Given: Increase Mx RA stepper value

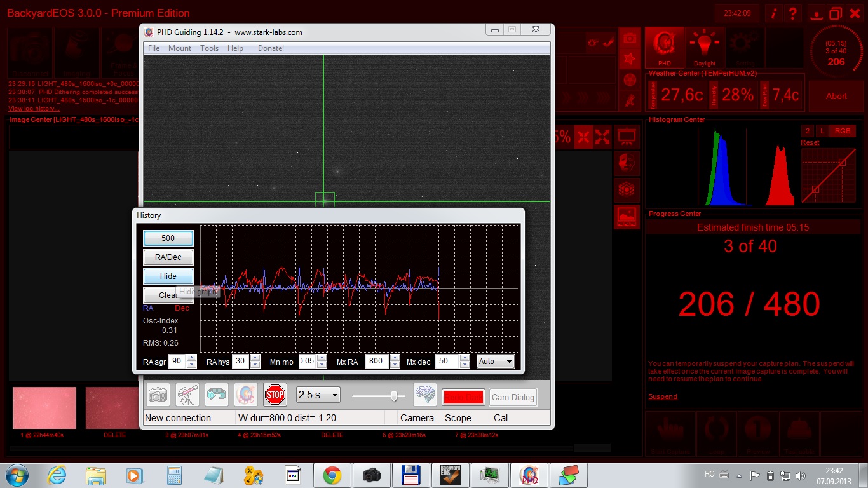Looking at the screenshot, I should (x=395, y=358).
